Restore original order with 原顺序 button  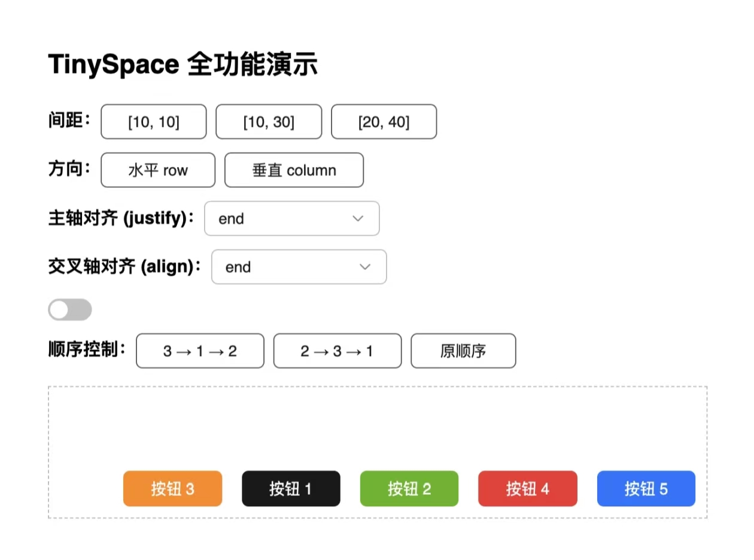tap(463, 351)
